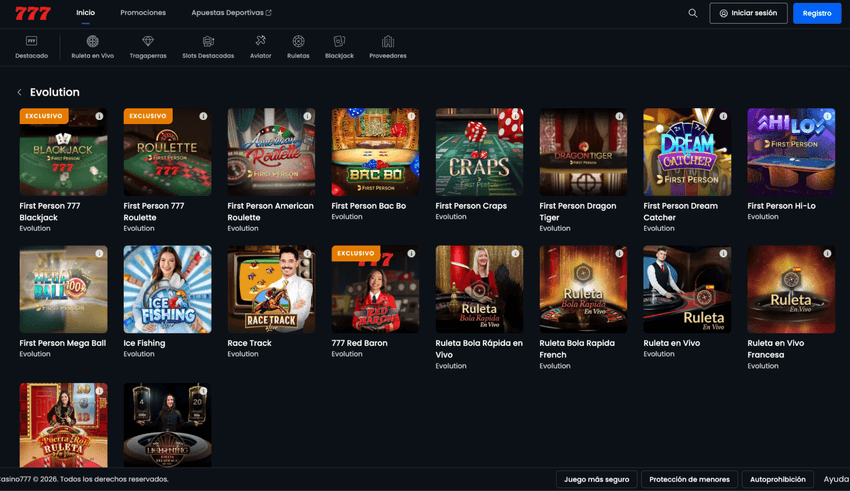Show info for First Person Dragon Tiger
This screenshot has width=850, height=491.
[x=619, y=116]
